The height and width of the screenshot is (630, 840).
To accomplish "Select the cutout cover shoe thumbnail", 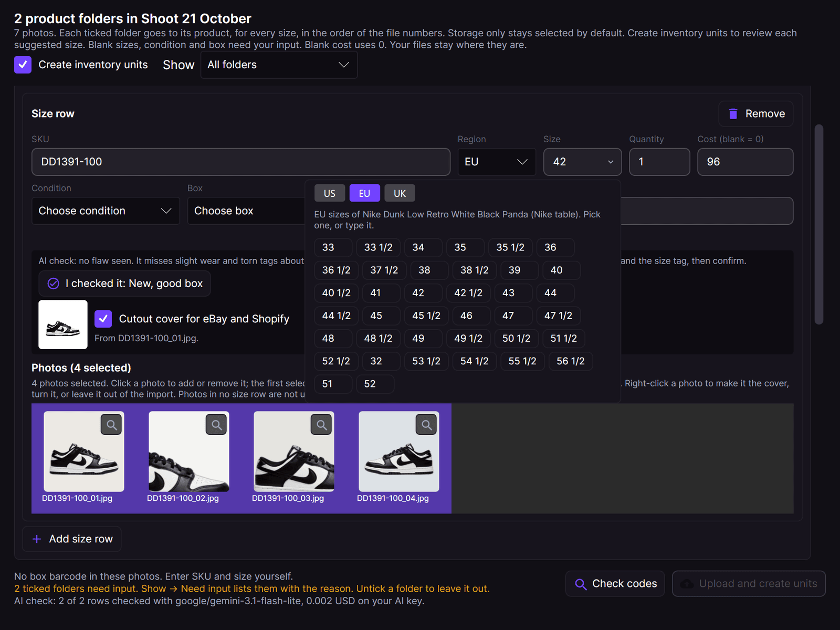I will pos(63,324).
